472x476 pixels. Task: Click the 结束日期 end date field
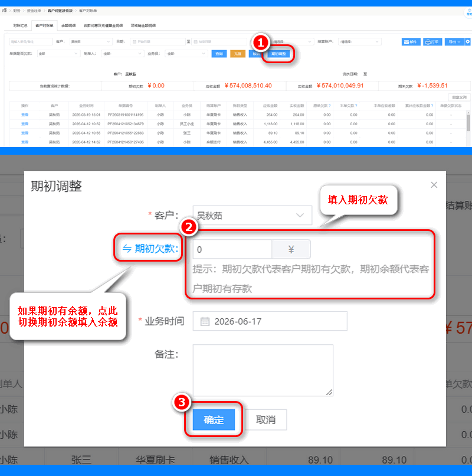click(219, 41)
